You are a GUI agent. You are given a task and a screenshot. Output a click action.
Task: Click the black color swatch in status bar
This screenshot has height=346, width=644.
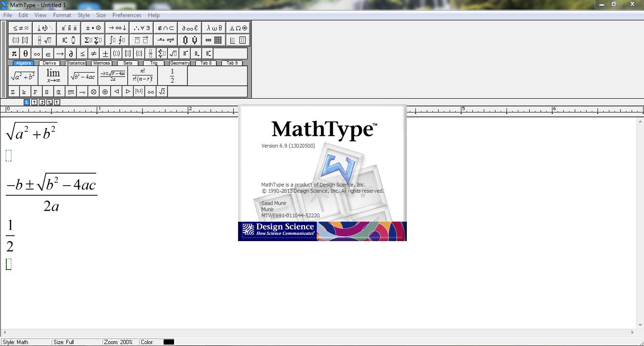point(168,342)
